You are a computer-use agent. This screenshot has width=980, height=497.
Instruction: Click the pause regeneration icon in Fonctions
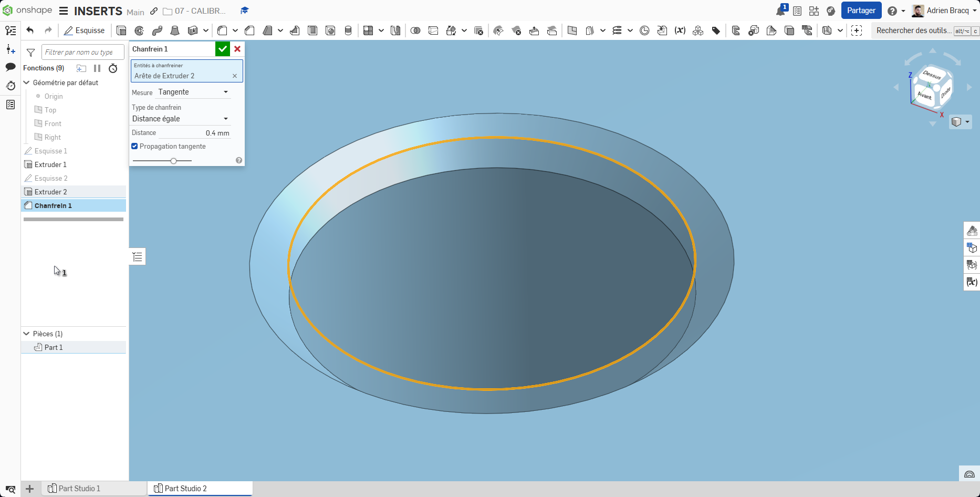[x=97, y=68]
